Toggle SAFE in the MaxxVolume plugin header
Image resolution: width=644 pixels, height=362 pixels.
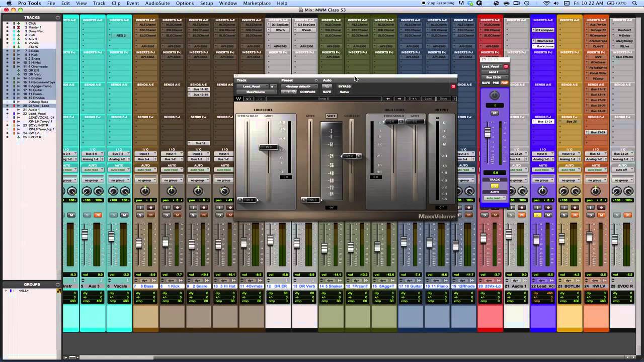click(x=327, y=92)
